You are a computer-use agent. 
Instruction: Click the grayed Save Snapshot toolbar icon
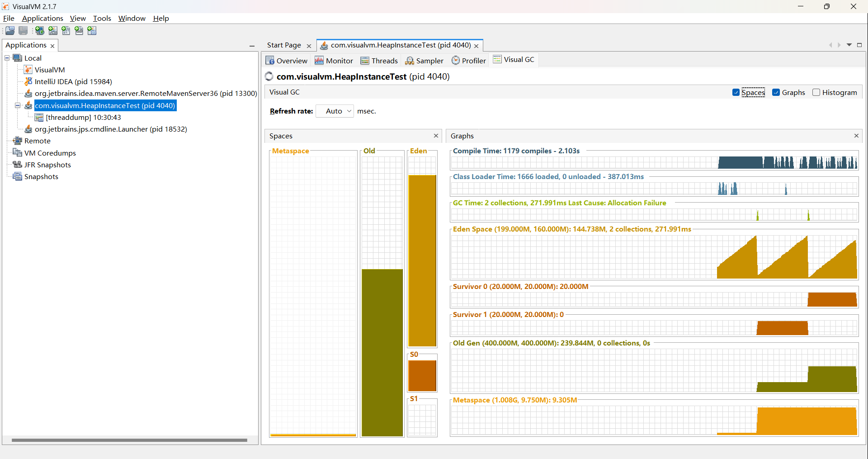pyautogui.click(x=23, y=31)
